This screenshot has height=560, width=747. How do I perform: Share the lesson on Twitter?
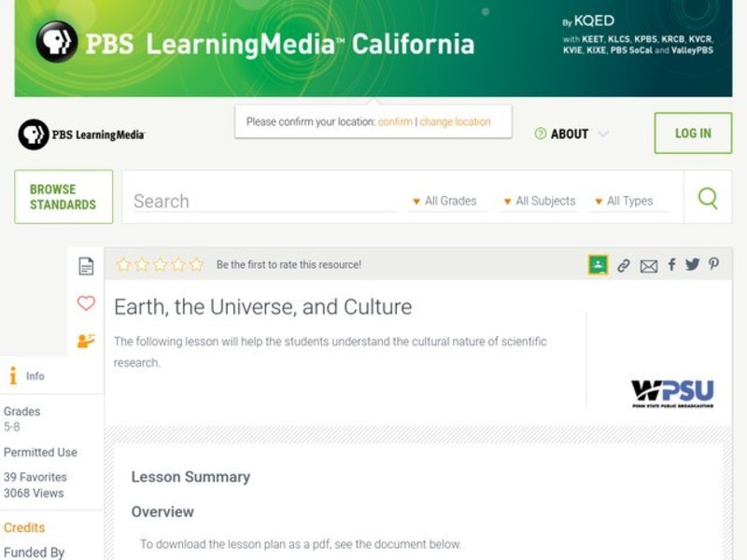(x=692, y=265)
